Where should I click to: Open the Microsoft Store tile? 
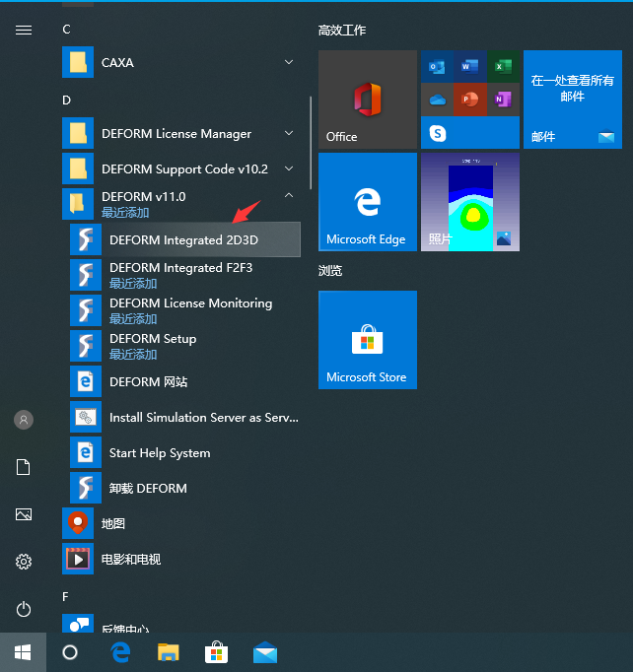point(368,340)
